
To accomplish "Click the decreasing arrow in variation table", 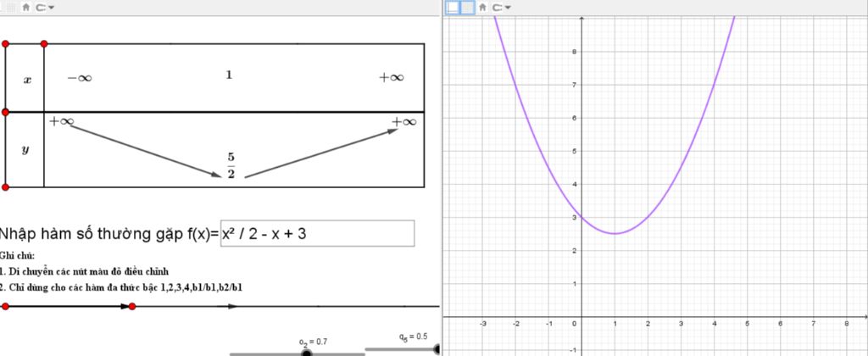I will click(145, 151).
